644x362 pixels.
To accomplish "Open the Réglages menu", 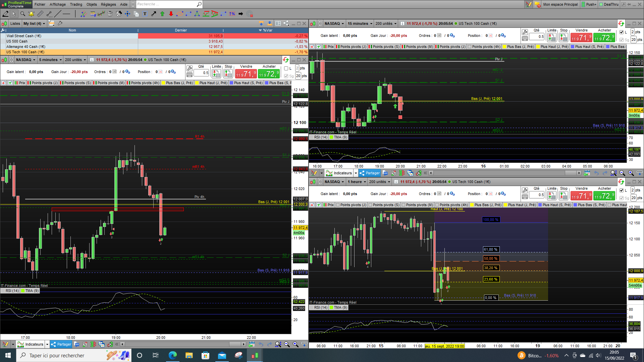I will [x=108, y=4].
